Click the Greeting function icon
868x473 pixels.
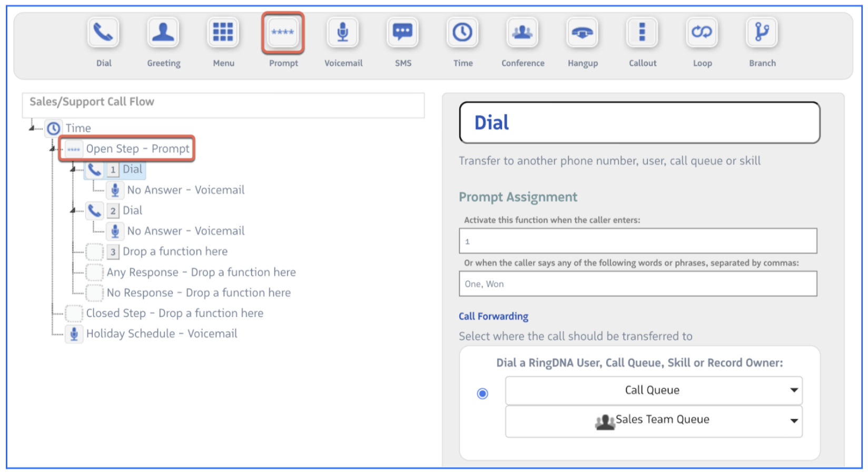(163, 33)
